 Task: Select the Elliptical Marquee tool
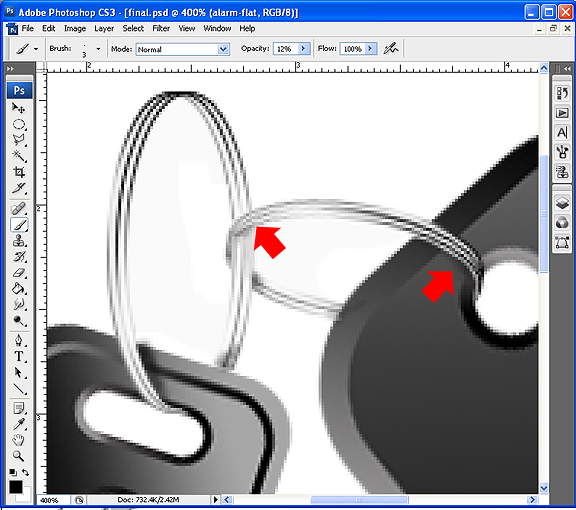19,124
